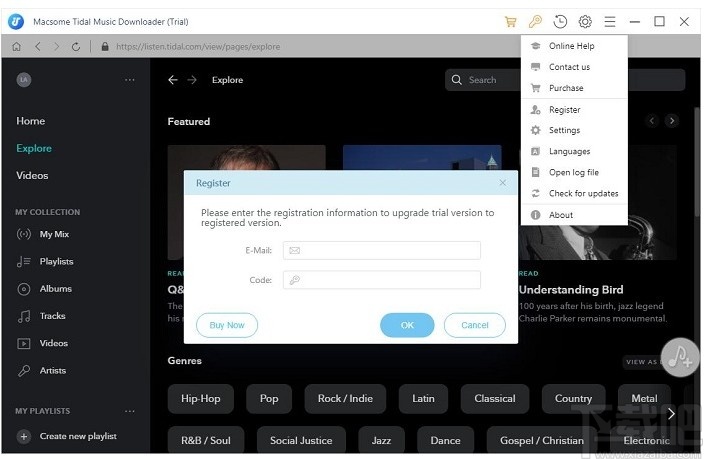Viewport: 705px width, 459px height.
Task: Select the Hip-Hop genre
Action: pyautogui.click(x=201, y=399)
